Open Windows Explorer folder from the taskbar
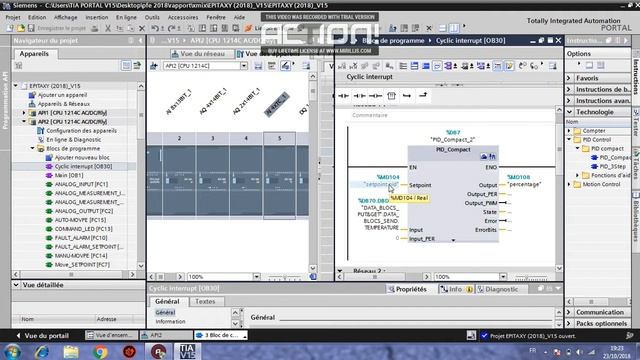The image size is (640, 360). [x=71, y=351]
